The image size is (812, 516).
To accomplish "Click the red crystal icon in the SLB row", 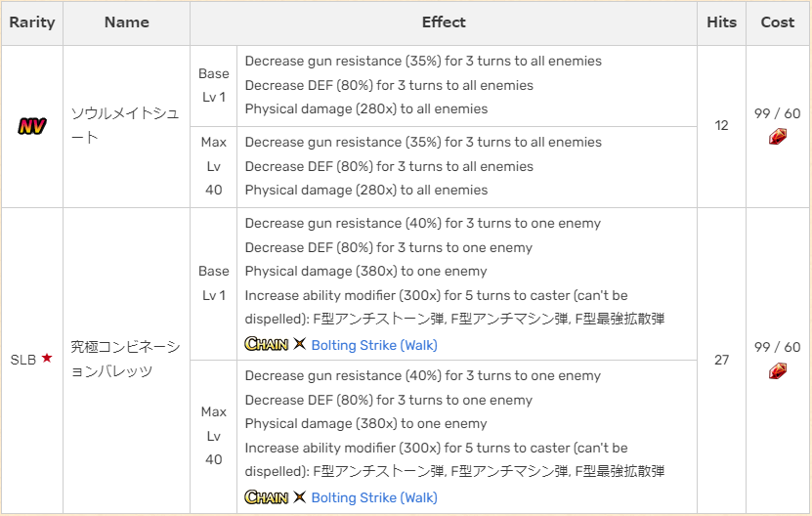I will point(778,370).
